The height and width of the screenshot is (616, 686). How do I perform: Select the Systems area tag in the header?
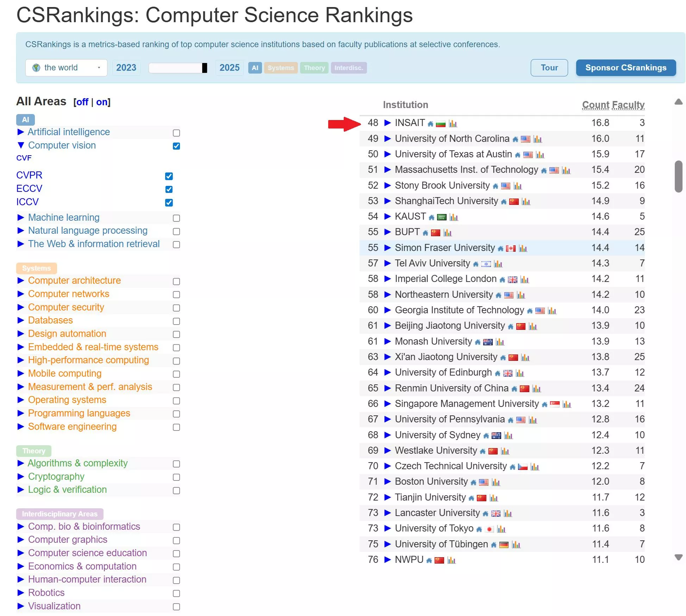point(281,68)
